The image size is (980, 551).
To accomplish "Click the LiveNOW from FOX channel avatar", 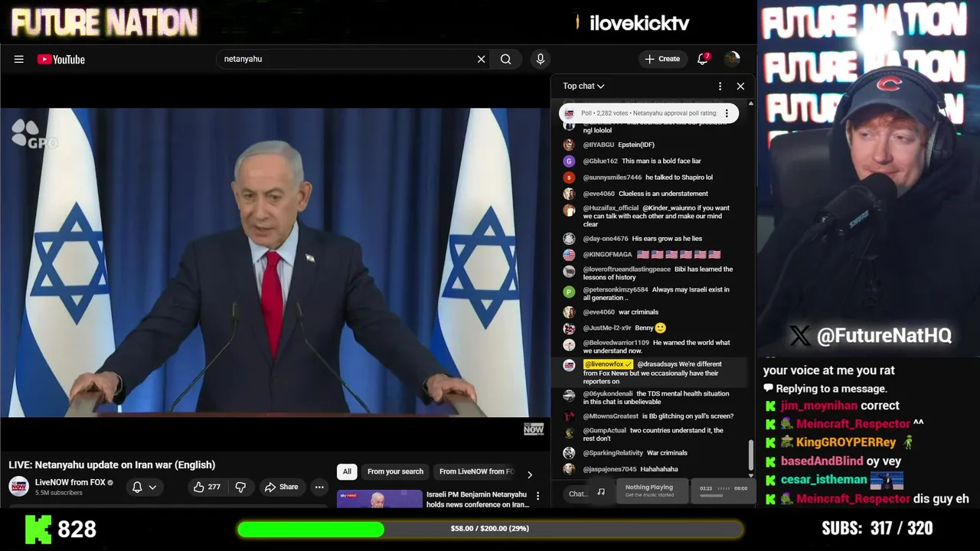I will [x=19, y=486].
